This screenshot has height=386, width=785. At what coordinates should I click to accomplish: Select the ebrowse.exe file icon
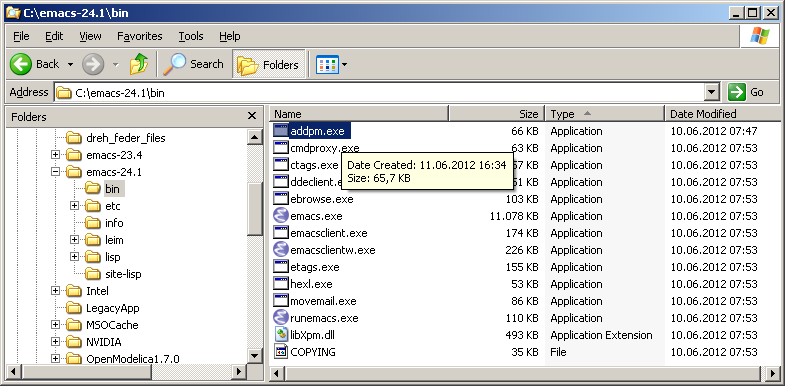(281, 199)
